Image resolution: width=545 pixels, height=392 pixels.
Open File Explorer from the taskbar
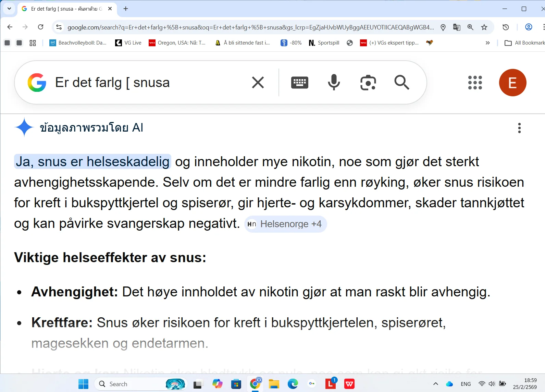(274, 384)
